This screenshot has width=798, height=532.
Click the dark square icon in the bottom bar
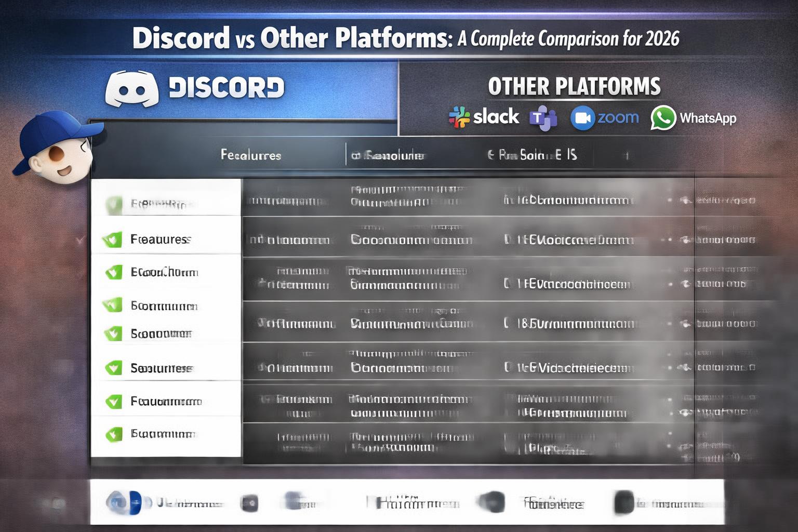coord(249,502)
